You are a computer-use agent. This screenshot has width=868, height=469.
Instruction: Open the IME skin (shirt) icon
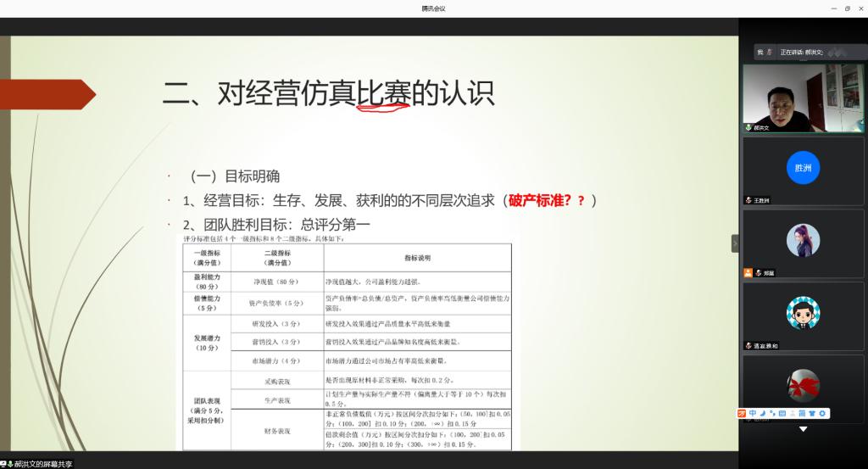(811, 413)
